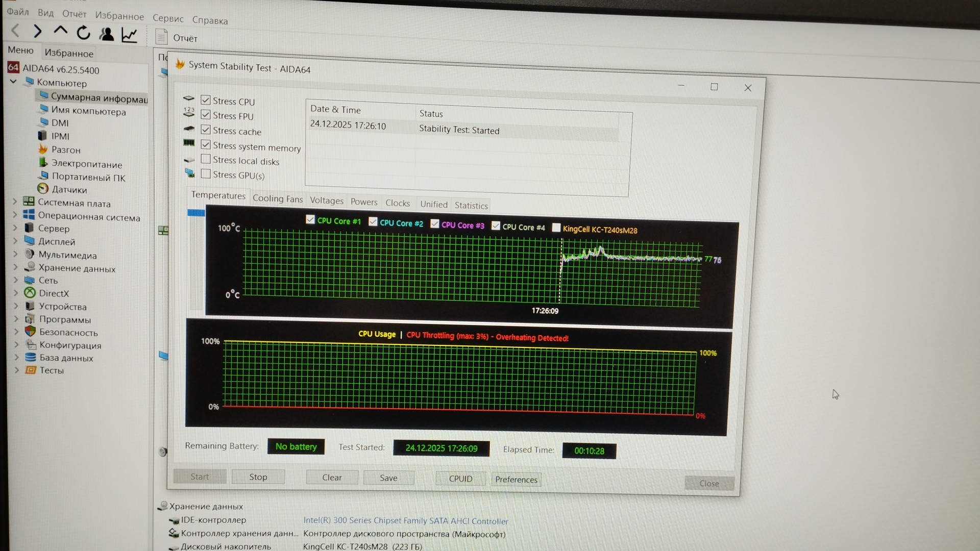Screen dimensions: 980x551
Task: Toggle the KingCell KC-T240sM28 graph checkbox
Action: click(556, 228)
